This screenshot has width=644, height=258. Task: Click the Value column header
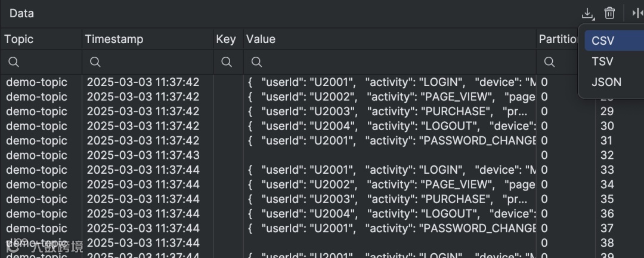click(x=261, y=39)
